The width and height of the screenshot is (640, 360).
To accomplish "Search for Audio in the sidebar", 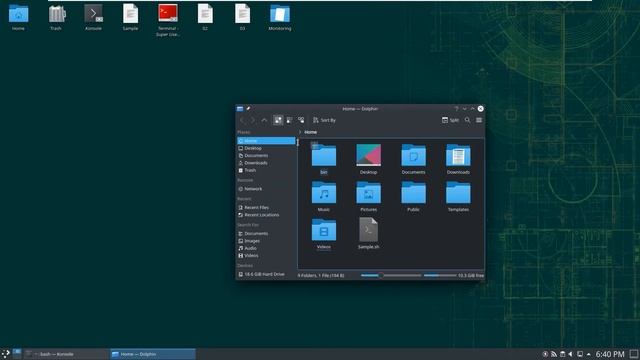I will pos(266,248).
